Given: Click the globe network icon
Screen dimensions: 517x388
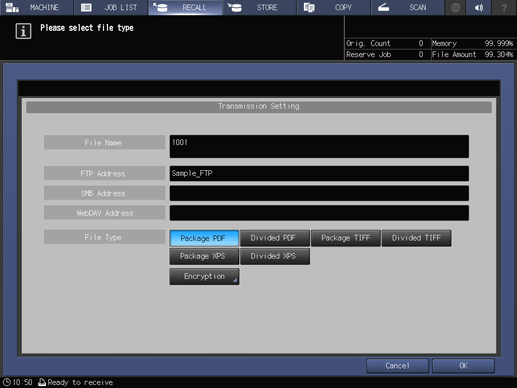Looking at the screenshot, I should pyautogui.click(x=456, y=7).
